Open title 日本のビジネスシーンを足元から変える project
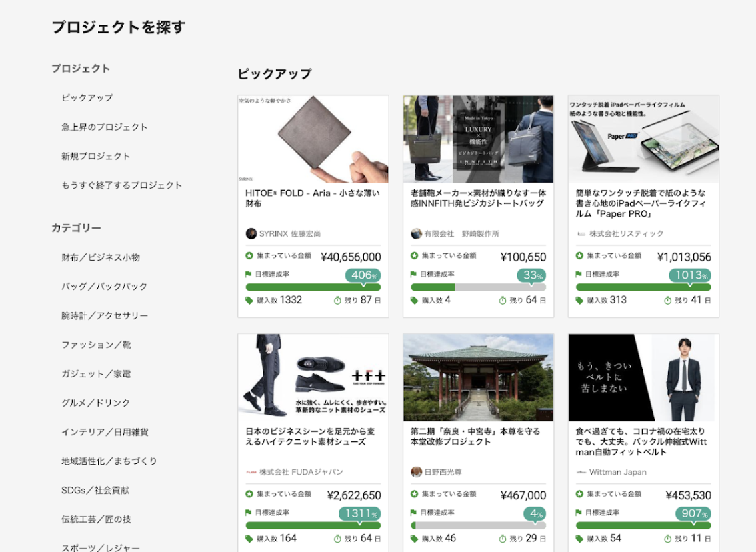The width and height of the screenshot is (756, 552). tap(310, 436)
